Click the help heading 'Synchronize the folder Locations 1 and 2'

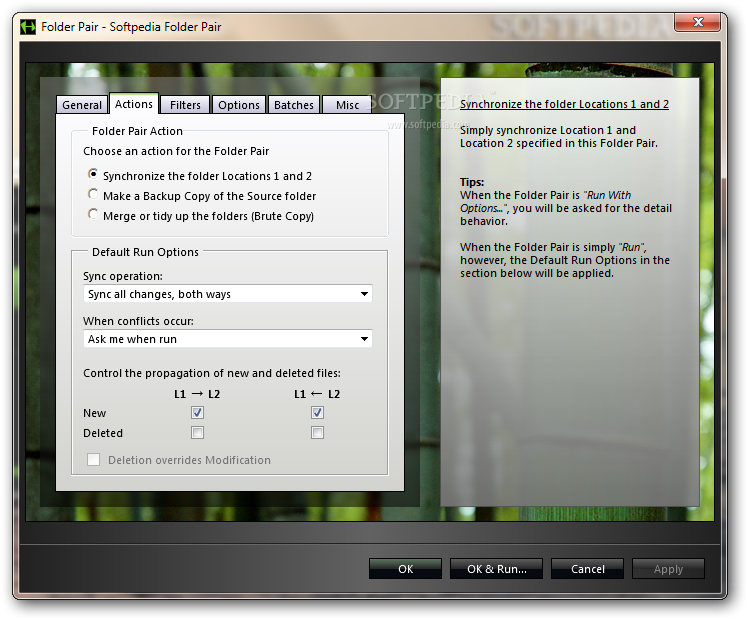tap(564, 104)
